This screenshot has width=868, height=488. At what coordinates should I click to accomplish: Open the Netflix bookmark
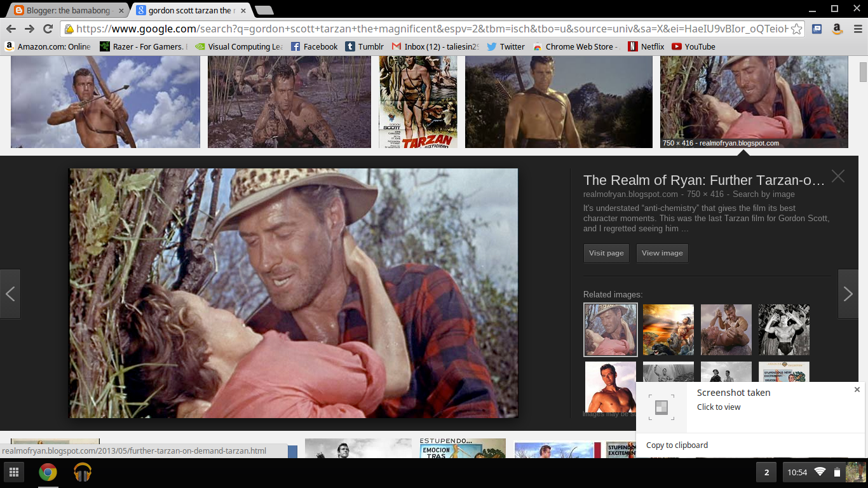pos(646,46)
